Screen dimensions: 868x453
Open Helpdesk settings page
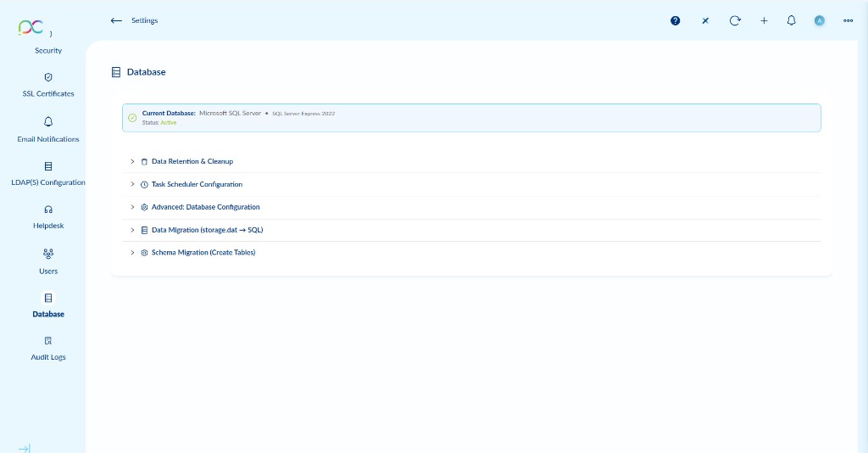pos(48,226)
